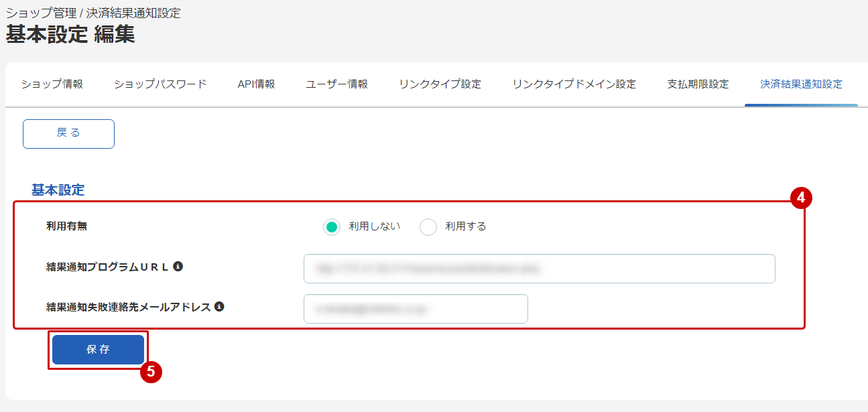Switch to the API情報 tab

256,84
